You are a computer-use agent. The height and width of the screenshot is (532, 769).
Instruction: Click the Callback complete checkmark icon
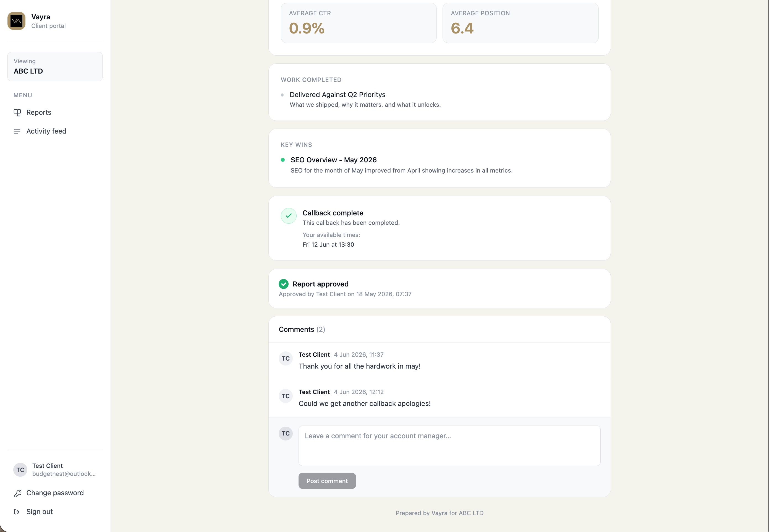coord(289,216)
